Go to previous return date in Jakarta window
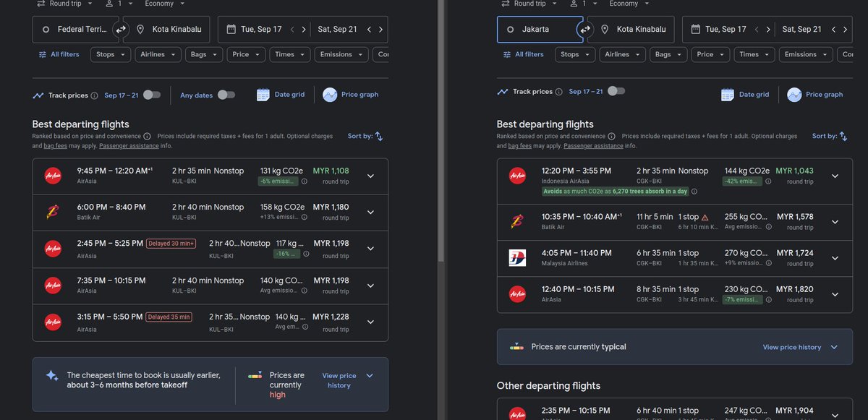The height and width of the screenshot is (420, 868). coord(833,30)
